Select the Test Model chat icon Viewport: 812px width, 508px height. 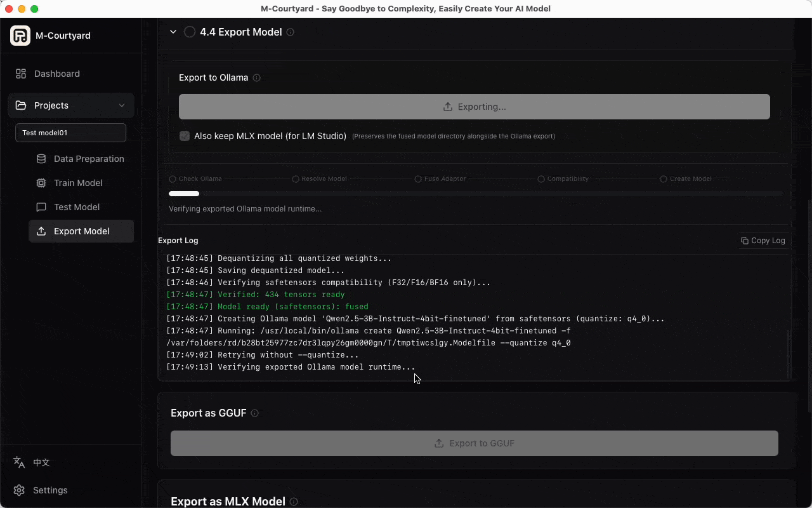41,207
